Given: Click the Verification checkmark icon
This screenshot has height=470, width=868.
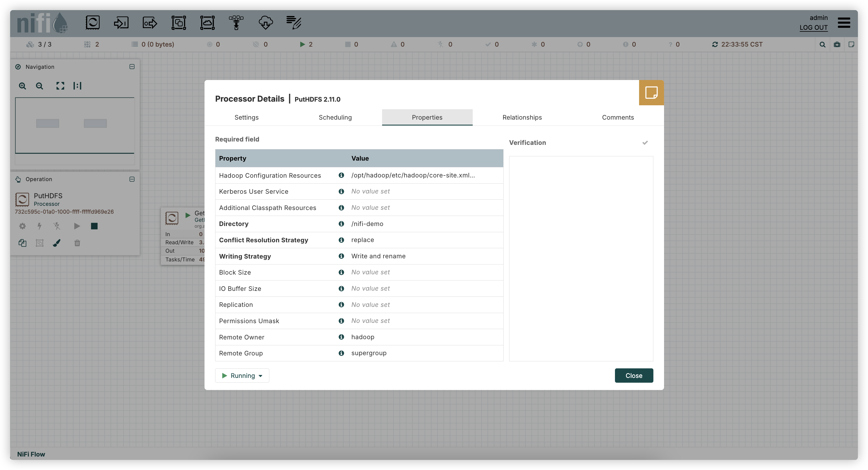Looking at the screenshot, I should coord(645,143).
